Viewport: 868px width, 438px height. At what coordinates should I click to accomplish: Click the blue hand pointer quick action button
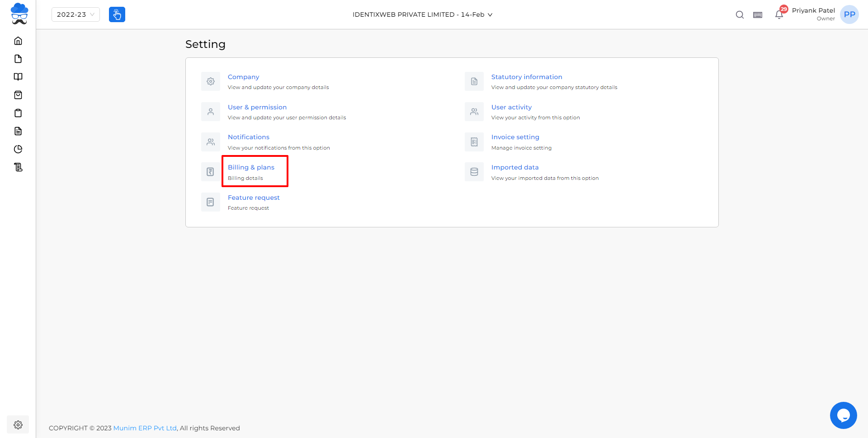(117, 14)
